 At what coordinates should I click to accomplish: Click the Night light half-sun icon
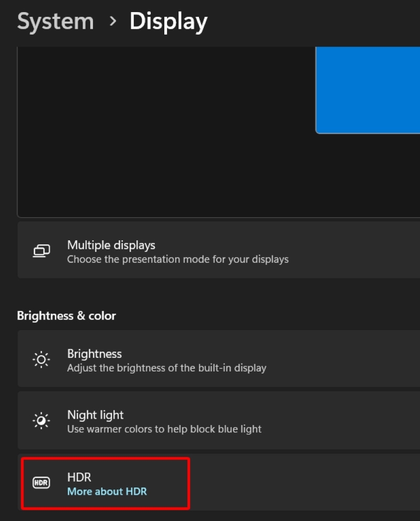coord(41,421)
